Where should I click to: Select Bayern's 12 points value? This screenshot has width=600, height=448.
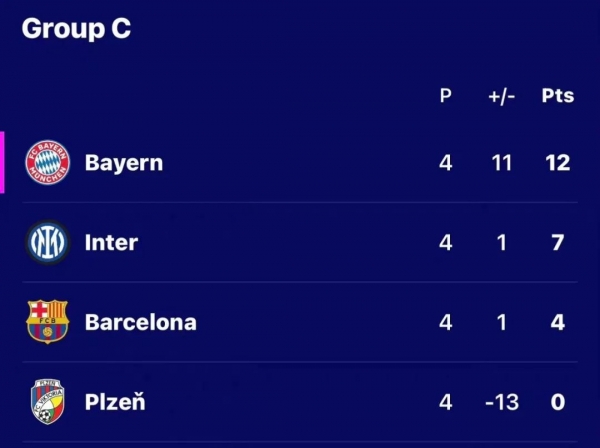[x=558, y=163]
